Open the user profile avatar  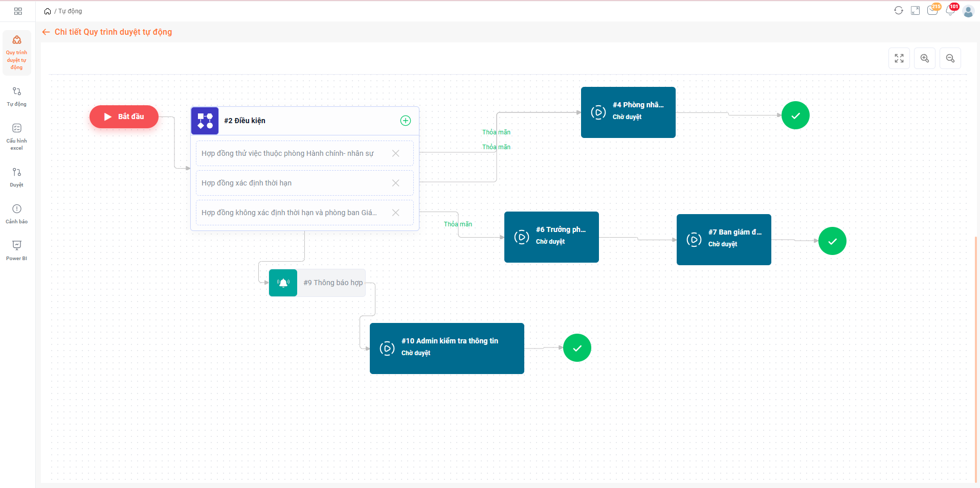tap(968, 11)
